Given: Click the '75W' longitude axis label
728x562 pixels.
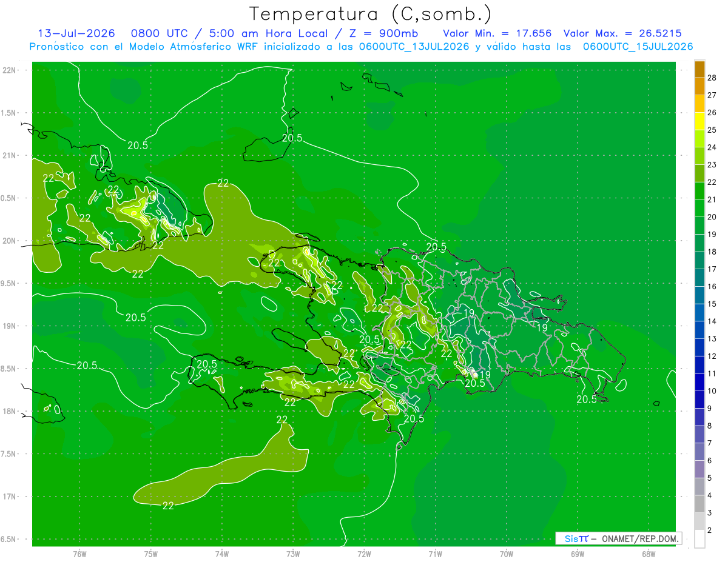Looking at the screenshot, I should (151, 554).
